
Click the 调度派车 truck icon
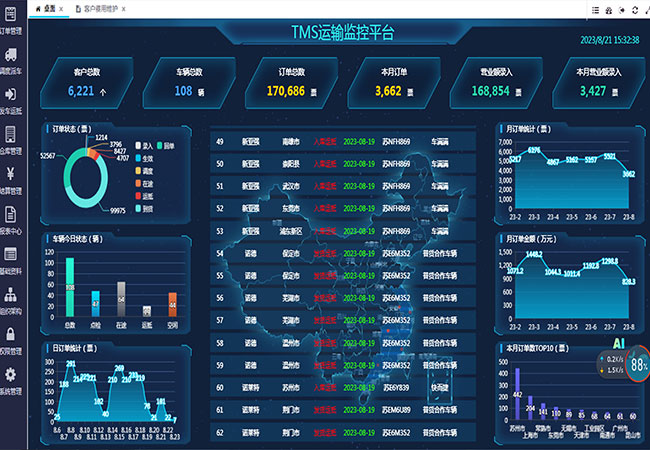click(11, 58)
